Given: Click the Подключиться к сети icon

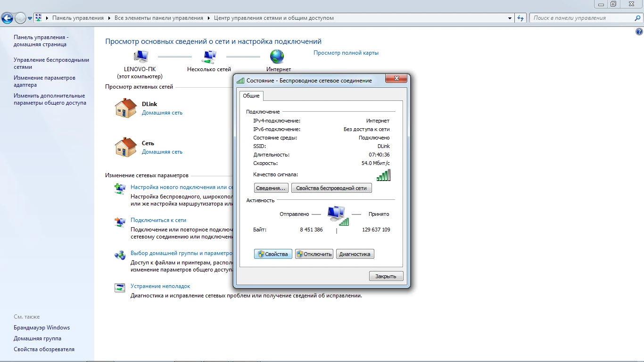Looking at the screenshot, I should tap(119, 222).
